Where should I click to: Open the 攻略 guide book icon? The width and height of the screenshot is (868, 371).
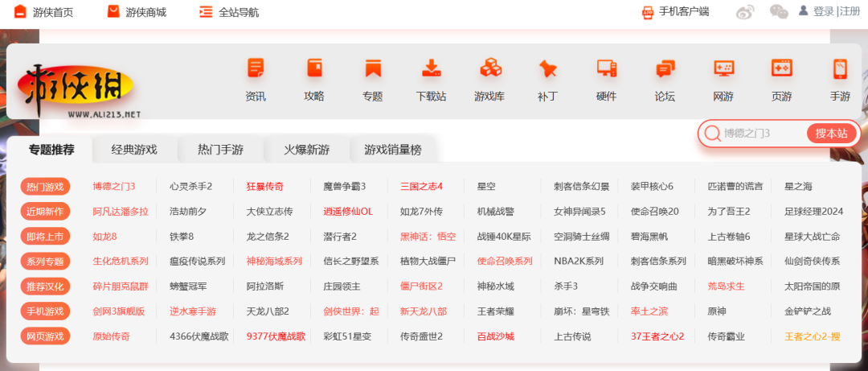314,68
